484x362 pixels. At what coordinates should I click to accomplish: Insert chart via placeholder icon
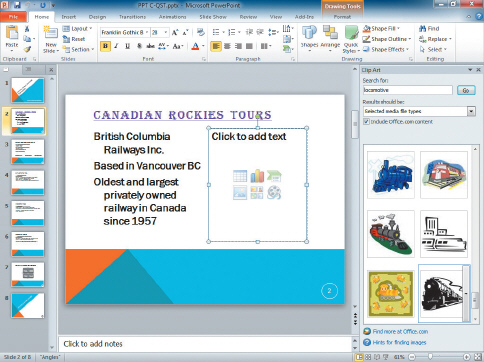[257, 176]
